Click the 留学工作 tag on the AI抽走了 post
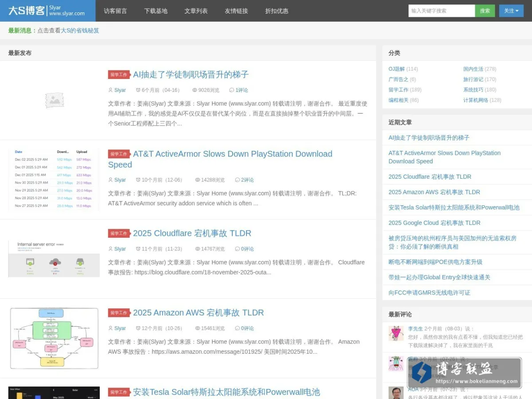532x399 pixels. (119, 74)
